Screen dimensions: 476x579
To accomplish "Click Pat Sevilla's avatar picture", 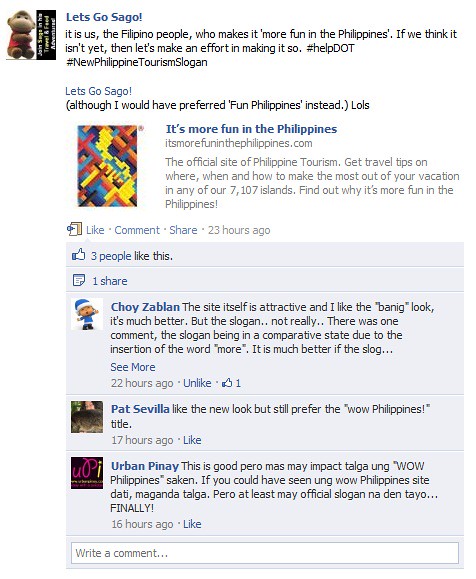I will pos(87,417).
